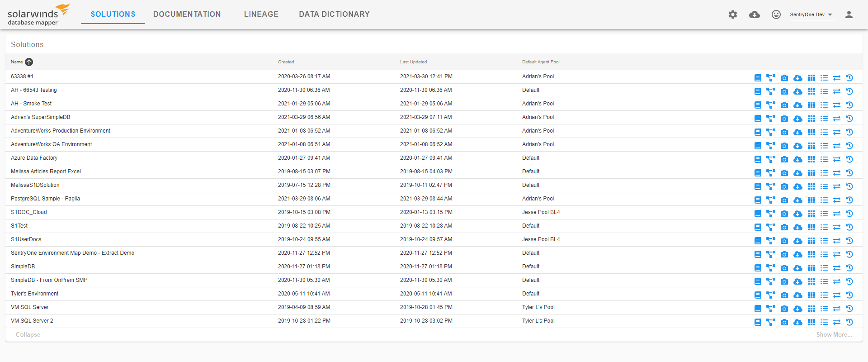Expand the SentryOne Dev dropdown
Image resolution: width=868 pixels, height=362 pixels.
pyautogui.click(x=811, y=14)
